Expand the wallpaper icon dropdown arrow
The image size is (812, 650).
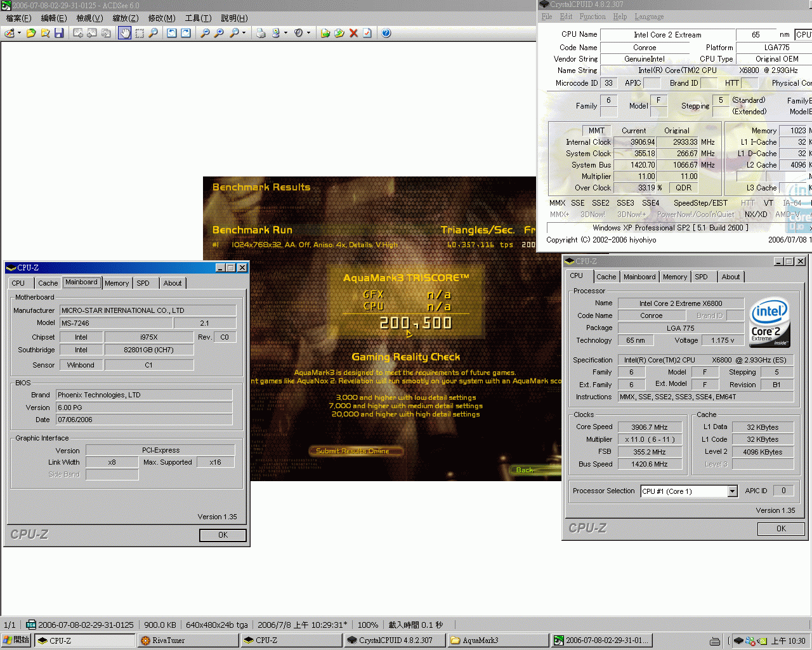point(286,33)
